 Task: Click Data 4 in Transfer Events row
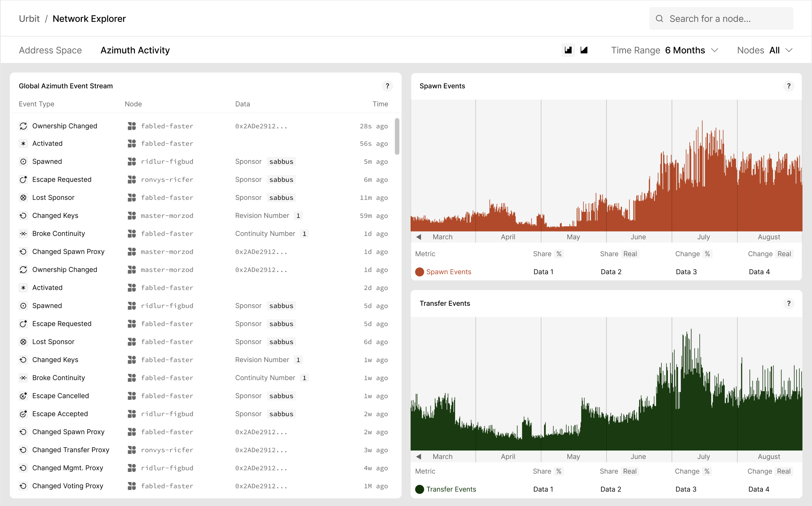click(x=759, y=489)
